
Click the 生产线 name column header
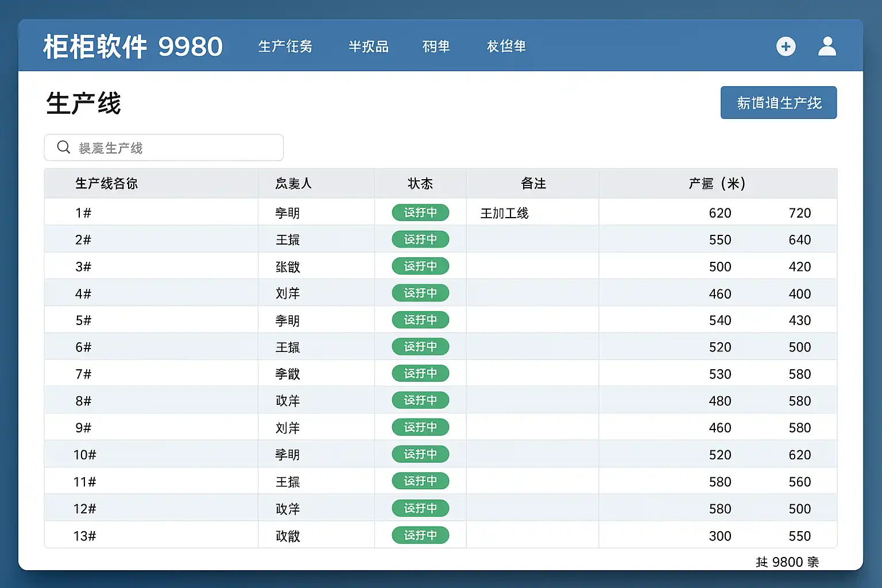pos(107,184)
